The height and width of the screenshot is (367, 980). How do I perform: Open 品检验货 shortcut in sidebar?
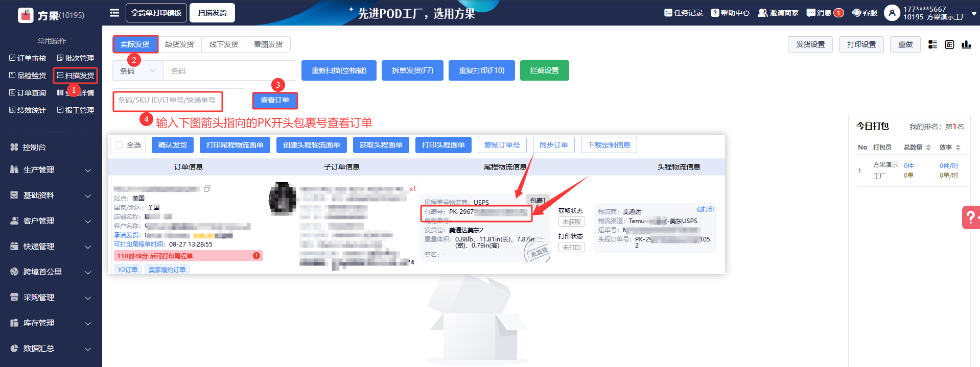point(28,76)
